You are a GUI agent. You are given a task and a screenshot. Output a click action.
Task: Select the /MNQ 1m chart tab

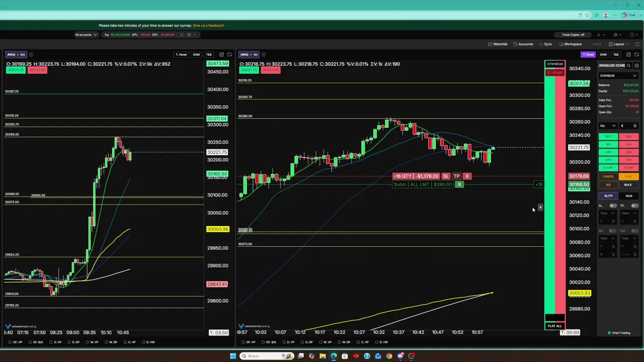point(249,54)
